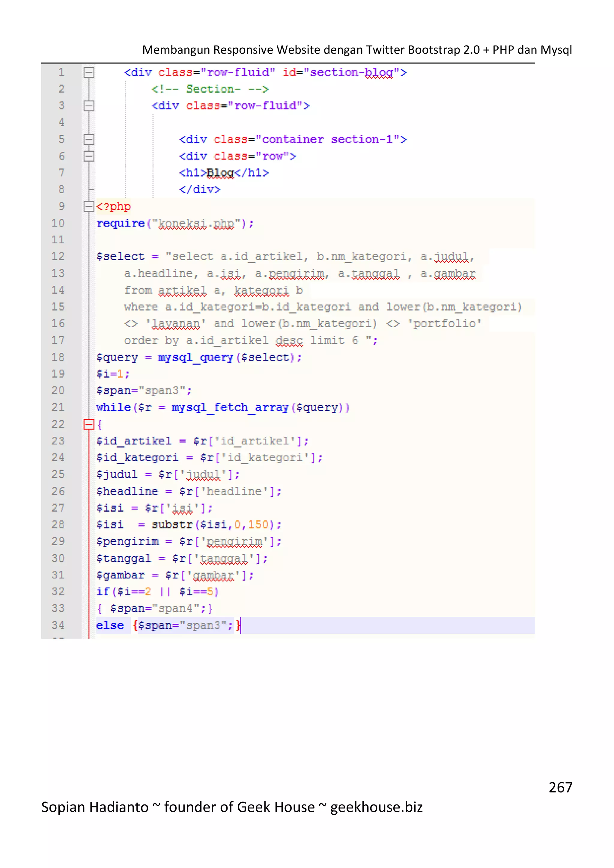Click the $span="span4" statement on line 33
614x868 pixels.
coord(158,609)
